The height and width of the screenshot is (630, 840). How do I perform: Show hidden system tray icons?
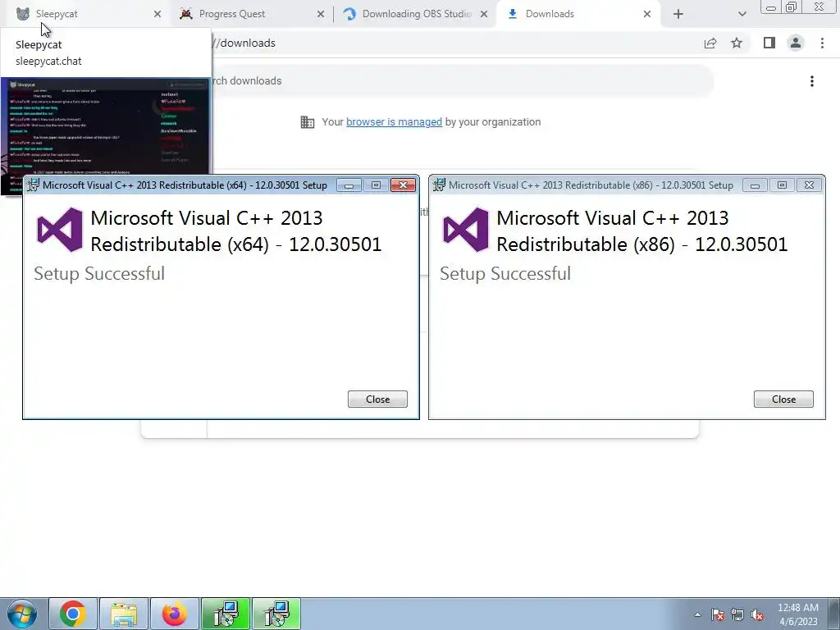tap(697, 615)
